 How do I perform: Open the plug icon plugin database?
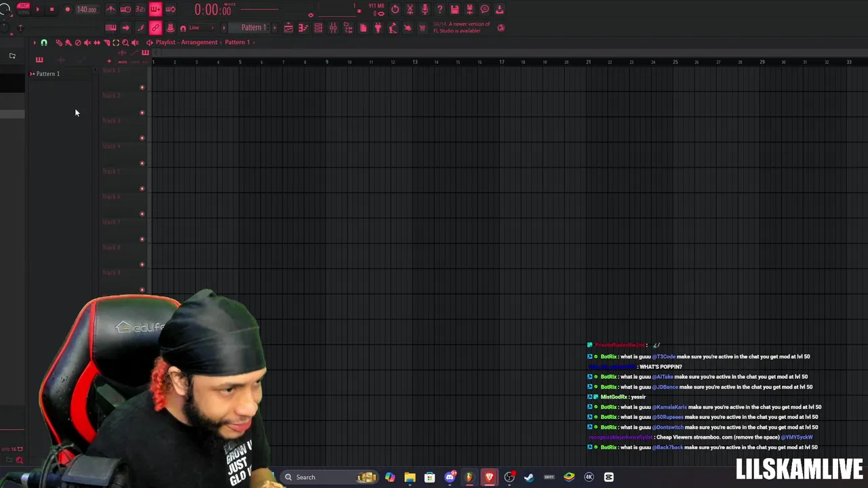378,28
